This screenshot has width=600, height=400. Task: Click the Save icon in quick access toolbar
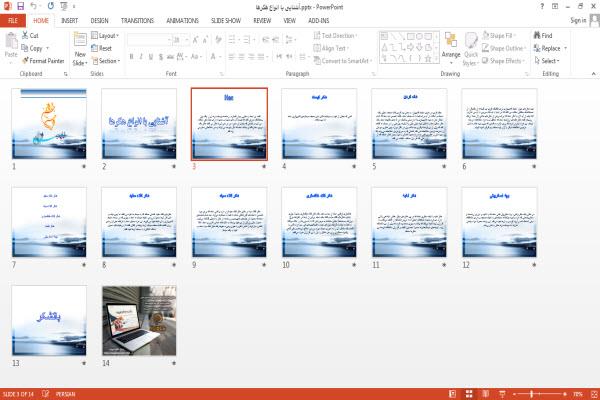20,6
